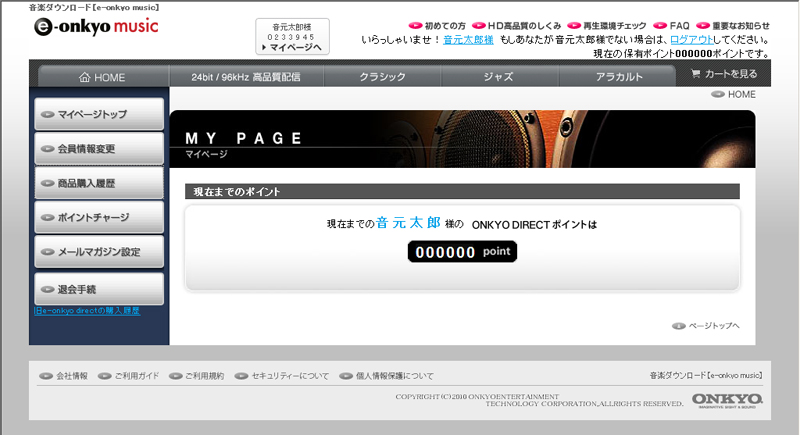Screen dimensions: 800x435
Task: Click 音楽ダウンロード【e-onkyo music】 footer text
Action: point(706,375)
